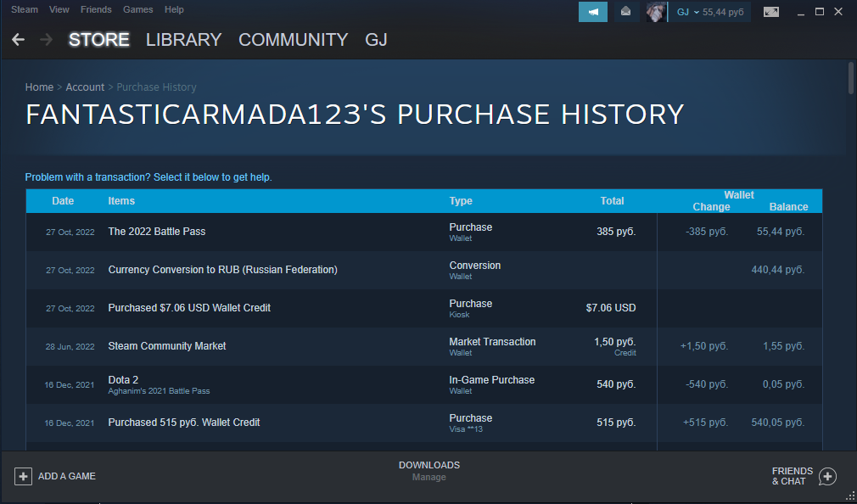Open your profile avatar picture
Screen dimensions: 857x504
[655, 12]
